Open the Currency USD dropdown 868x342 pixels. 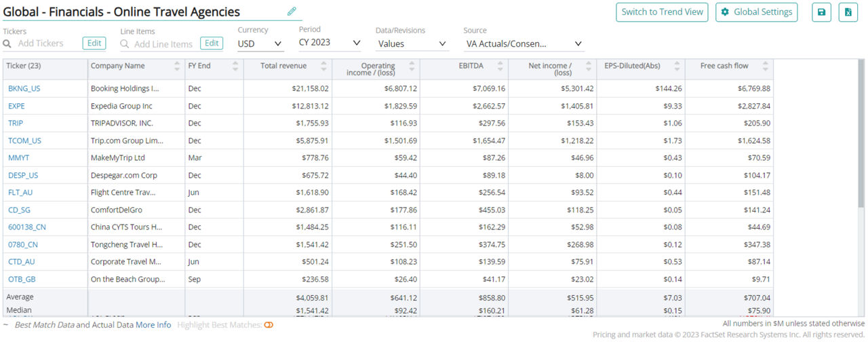(260, 43)
